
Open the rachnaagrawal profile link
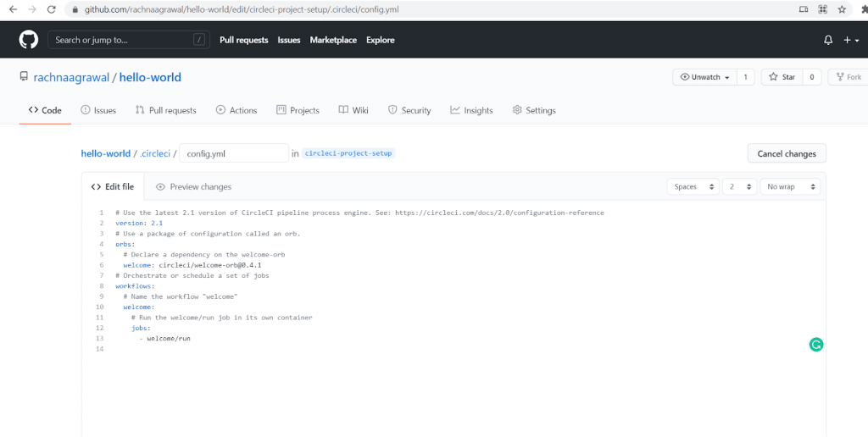(x=71, y=77)
